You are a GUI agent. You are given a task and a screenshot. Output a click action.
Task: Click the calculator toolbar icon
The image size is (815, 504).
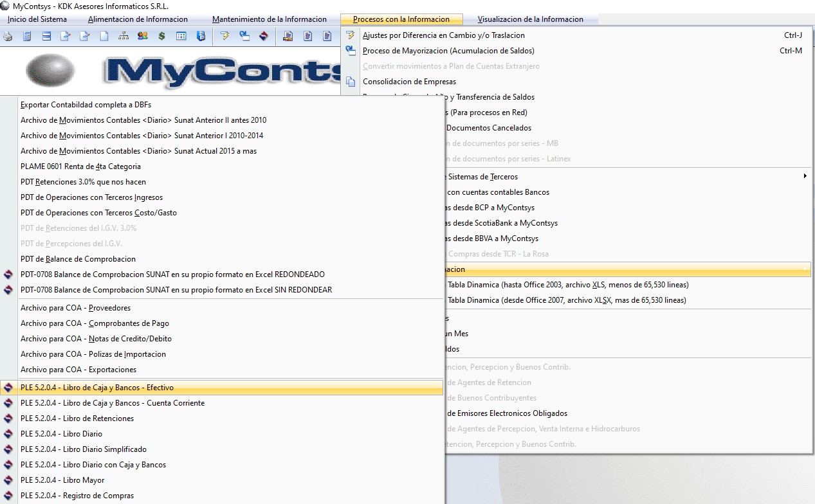pyautogui.click(x=27, y=36)
